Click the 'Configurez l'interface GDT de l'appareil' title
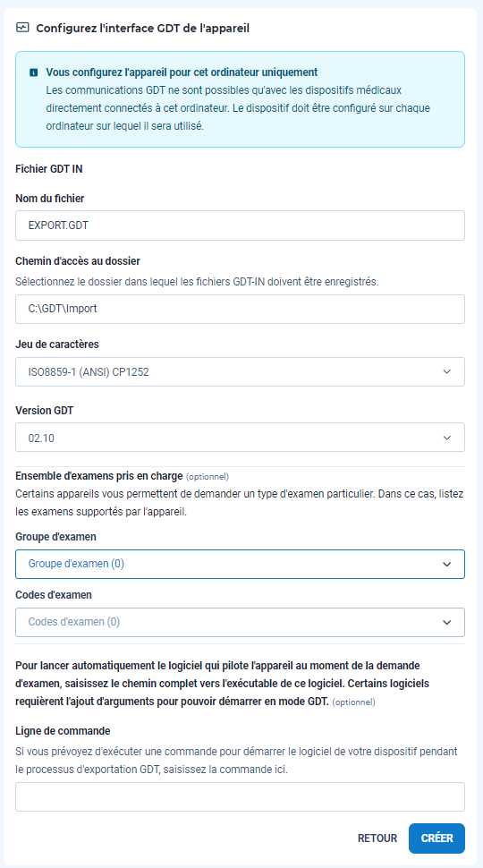This screenshot has height=868, width=483. coord(143,28)
